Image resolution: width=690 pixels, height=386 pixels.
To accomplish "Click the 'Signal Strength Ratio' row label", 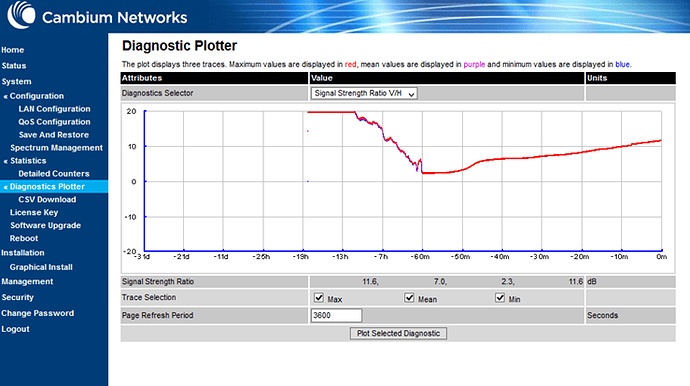I will point(158,282).
